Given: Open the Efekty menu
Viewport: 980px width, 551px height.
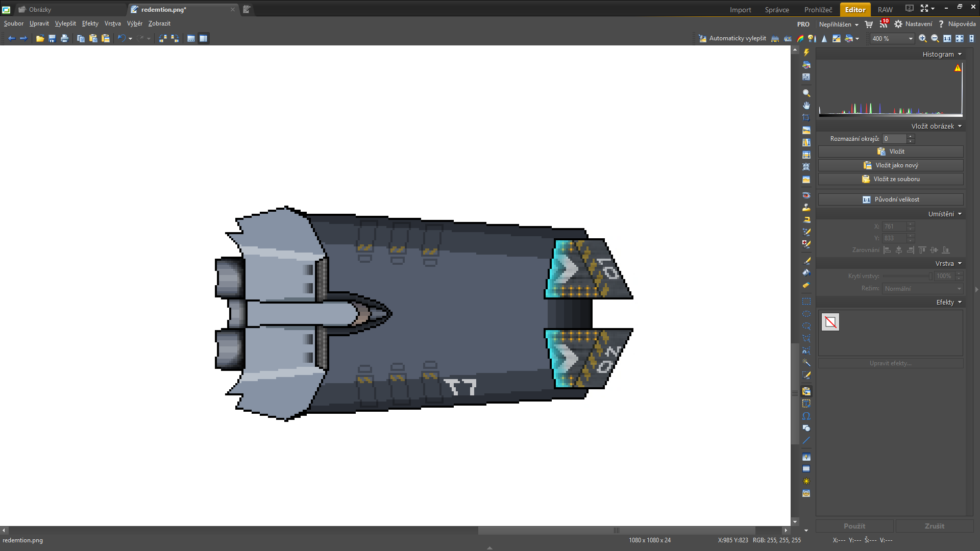Looking at the screenshot, I should 90,23.
